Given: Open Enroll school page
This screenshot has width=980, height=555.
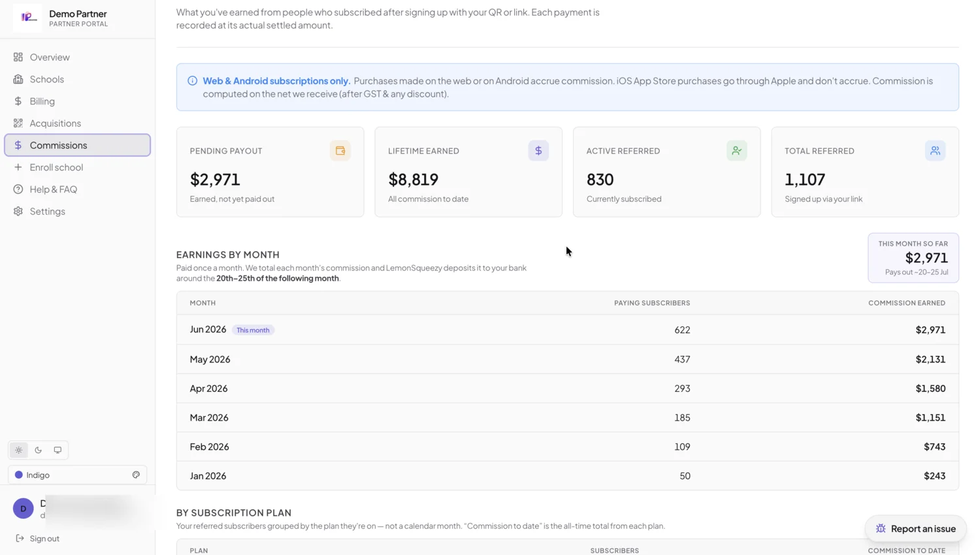Looking at the screenshot, I should coord(78,167).
